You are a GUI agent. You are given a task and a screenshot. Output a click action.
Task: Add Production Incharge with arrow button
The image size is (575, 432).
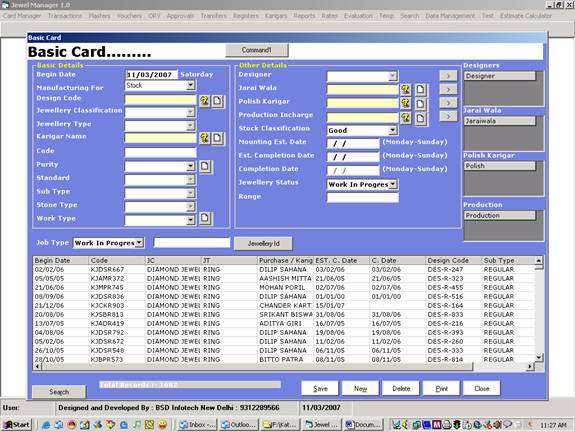point(448,117)
